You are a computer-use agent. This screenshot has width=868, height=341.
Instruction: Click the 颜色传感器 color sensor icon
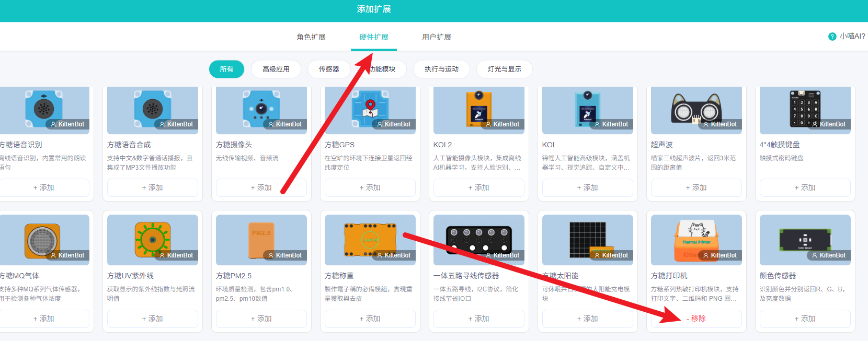click(805, 240)
